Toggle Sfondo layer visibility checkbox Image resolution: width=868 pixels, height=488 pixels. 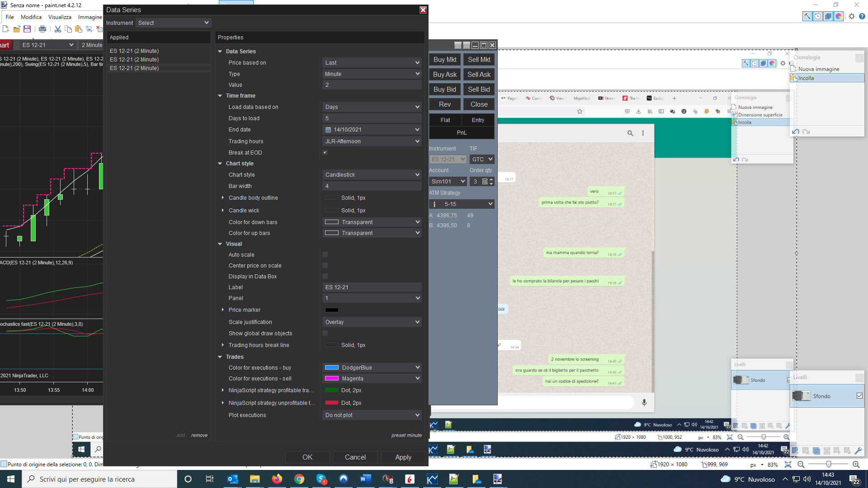(x=859, y=396)
